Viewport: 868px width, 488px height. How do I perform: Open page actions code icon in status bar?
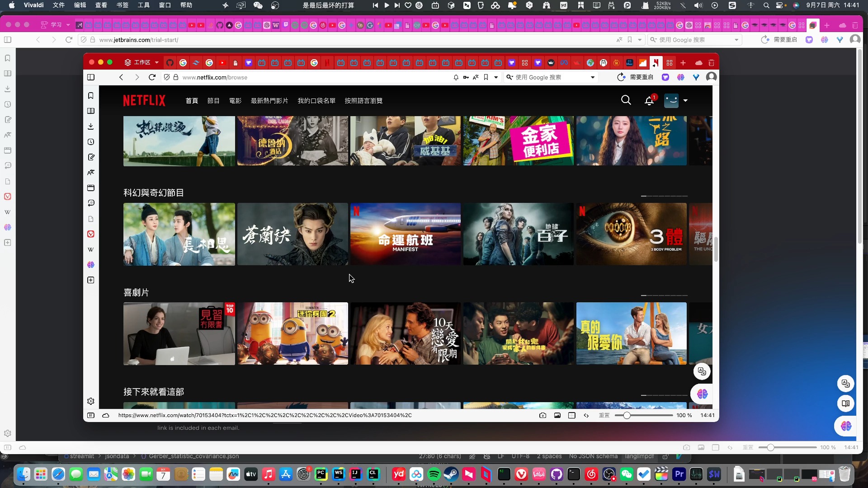(x=586, y=415)
